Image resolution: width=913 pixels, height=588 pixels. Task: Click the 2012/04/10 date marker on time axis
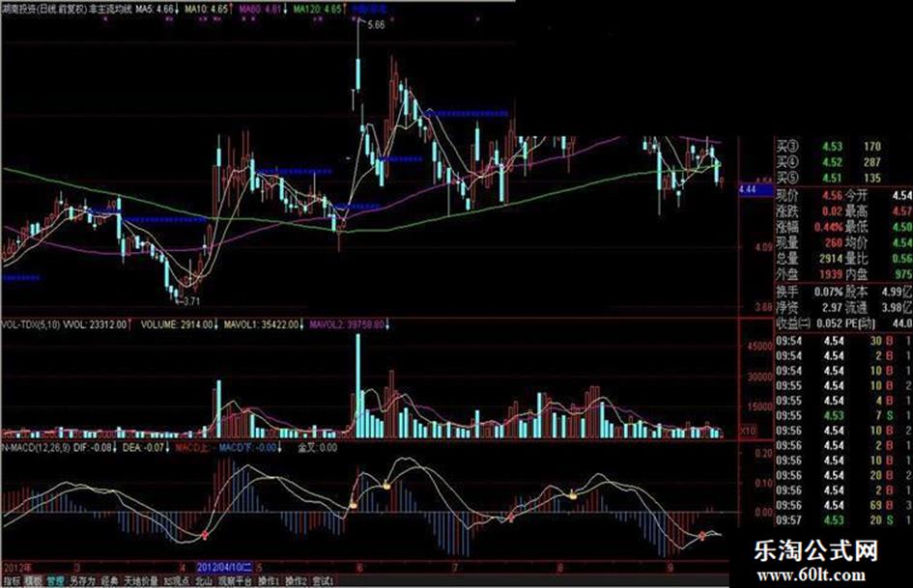[224, 567]
